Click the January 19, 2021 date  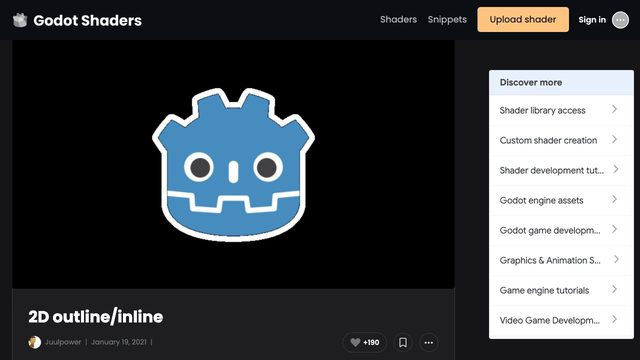[x=118, y=342]
